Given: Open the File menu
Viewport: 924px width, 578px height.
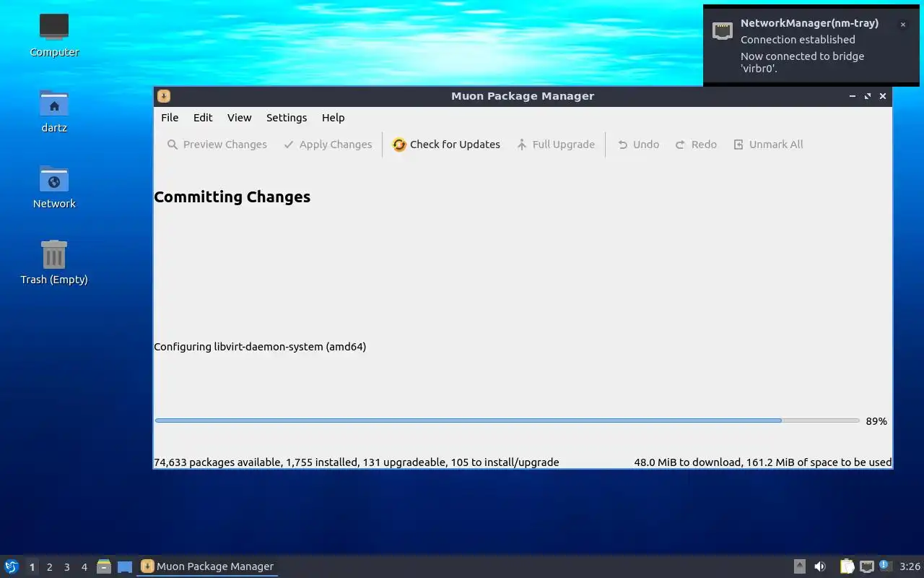Looking at the screenshot, I should [170, 118].
